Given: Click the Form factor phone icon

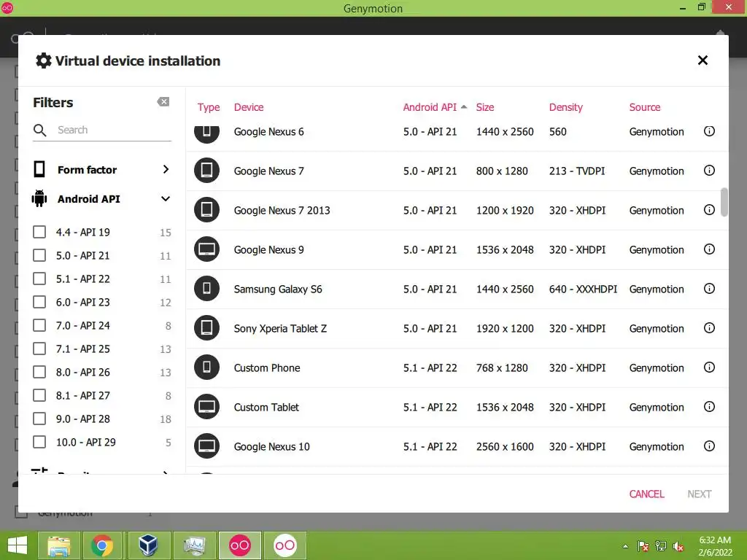Looking at the screenshot, I should coord(39,169).
